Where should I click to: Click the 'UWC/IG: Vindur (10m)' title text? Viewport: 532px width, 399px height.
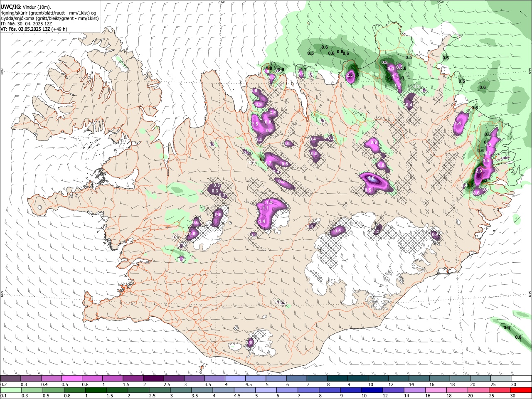coord(26,7)
